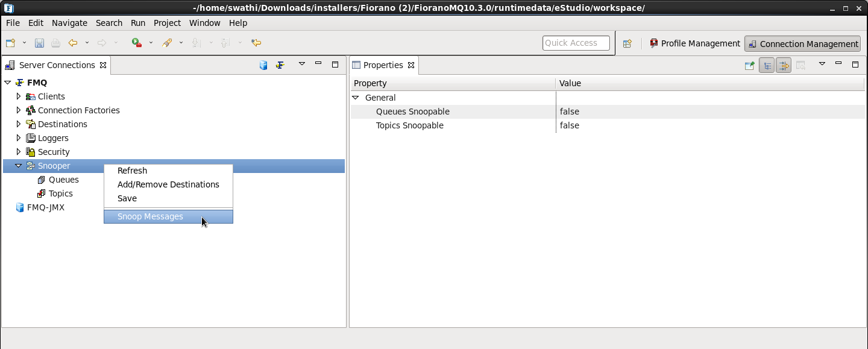Expand the Security node
868x349 pixels.
point(18,152)
